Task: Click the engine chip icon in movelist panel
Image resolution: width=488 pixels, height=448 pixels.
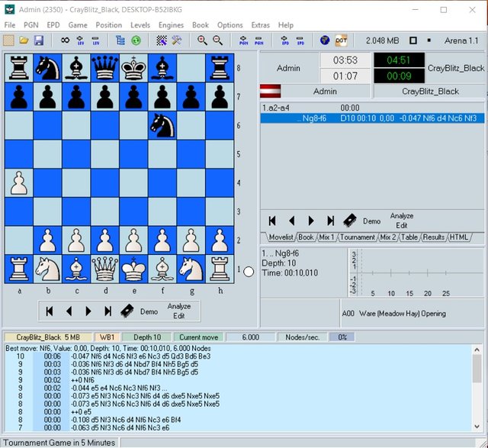Action: pos(350,221)
